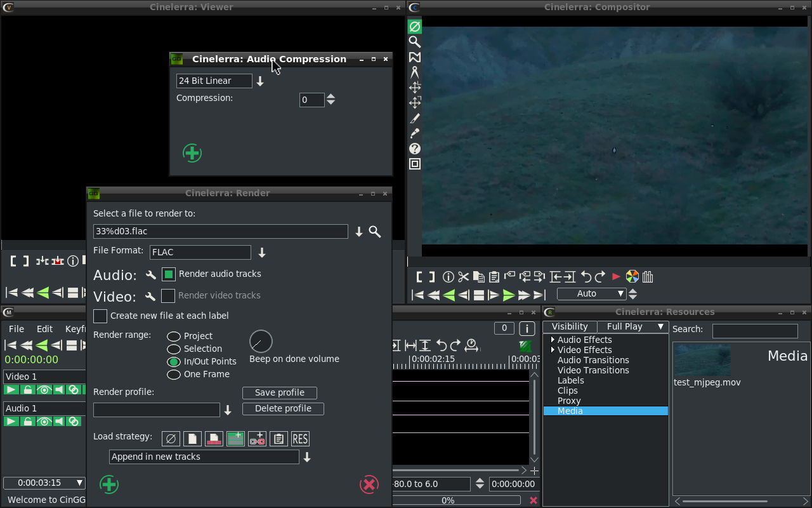The height and width of the screenshot is (508, 812).
Task: Open the File menu
Action: coord(16,329)
